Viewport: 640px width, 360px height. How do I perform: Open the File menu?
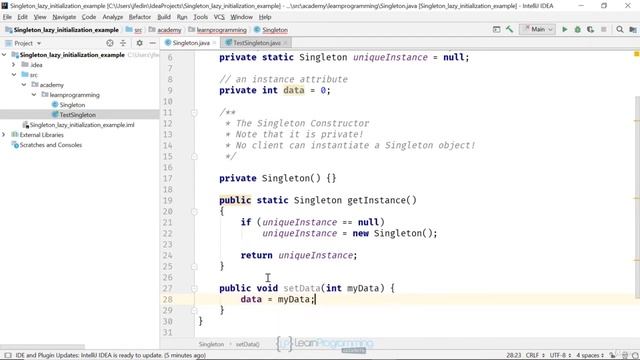[7, 17]
